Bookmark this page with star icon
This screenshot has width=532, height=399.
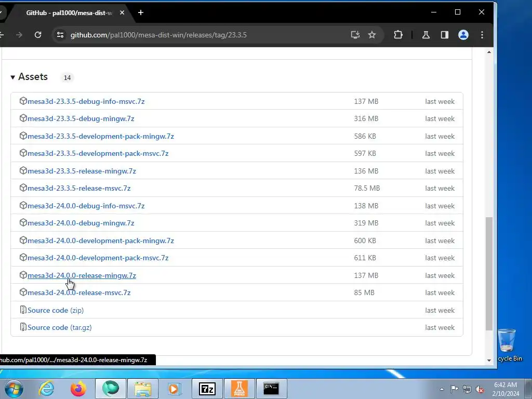pos(372,35)
